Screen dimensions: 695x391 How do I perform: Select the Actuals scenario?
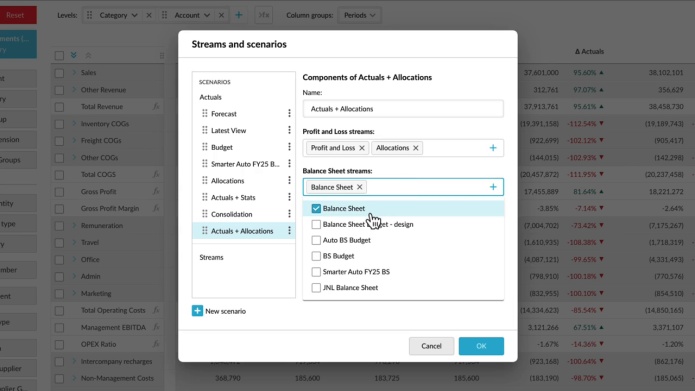click(211, 97)
